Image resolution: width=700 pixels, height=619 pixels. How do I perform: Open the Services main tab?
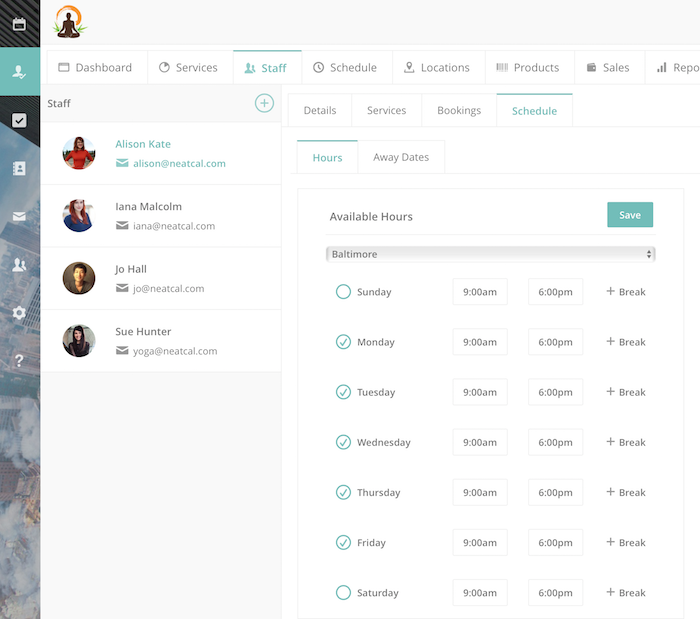(190, 67)
